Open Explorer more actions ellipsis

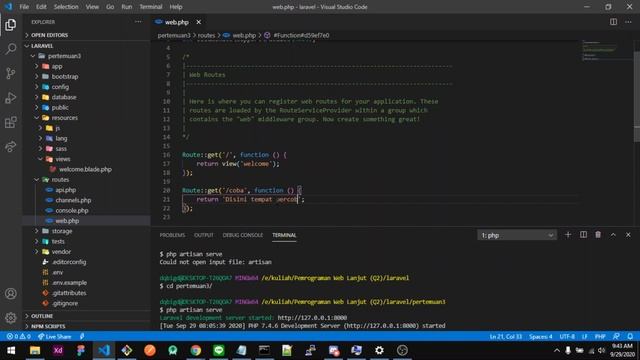138,22
